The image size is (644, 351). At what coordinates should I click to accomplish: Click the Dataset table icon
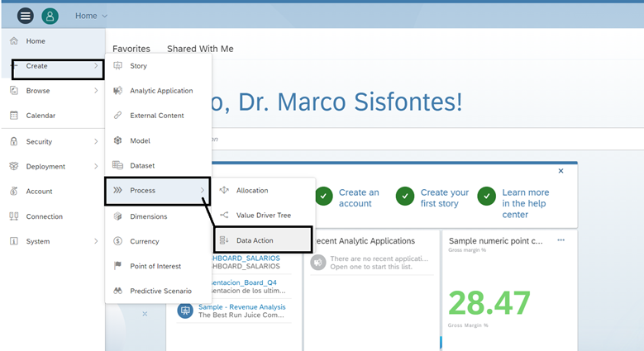tap(118, 165)
